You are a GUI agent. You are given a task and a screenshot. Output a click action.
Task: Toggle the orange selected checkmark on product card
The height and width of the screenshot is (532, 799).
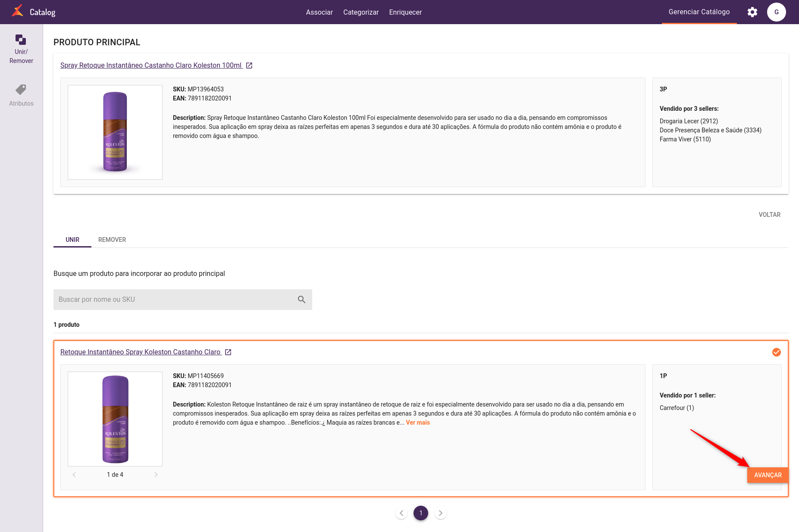[777, 352]
